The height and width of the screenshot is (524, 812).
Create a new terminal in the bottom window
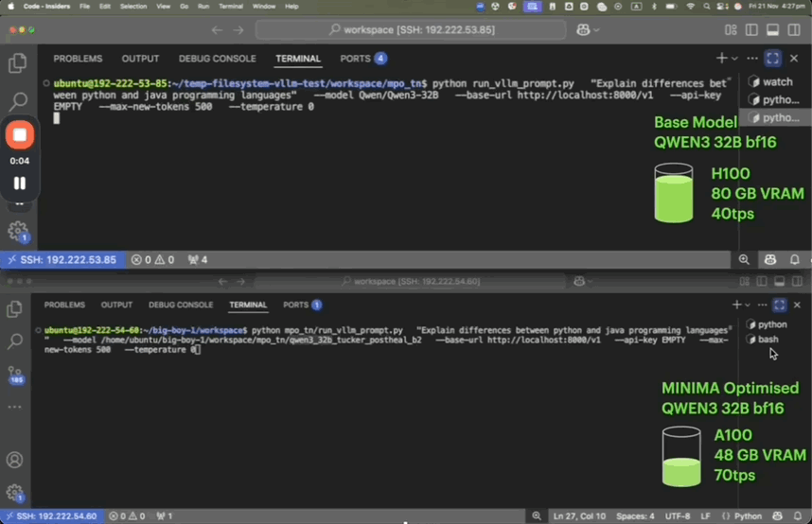[x=736, y=305]
